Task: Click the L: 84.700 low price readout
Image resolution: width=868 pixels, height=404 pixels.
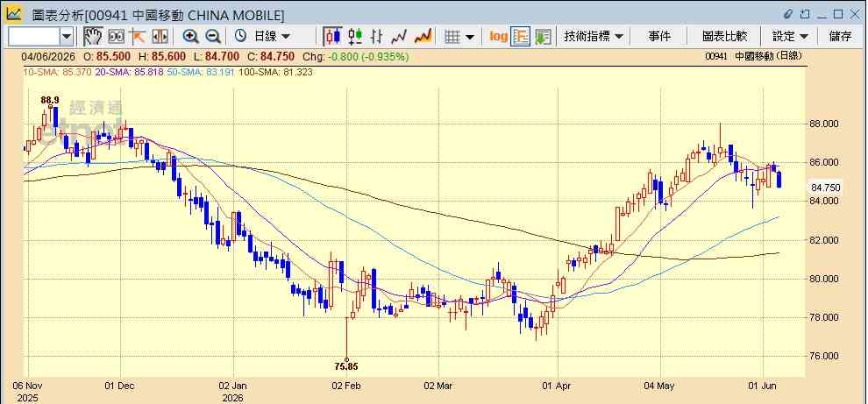Action: (217, 56)
